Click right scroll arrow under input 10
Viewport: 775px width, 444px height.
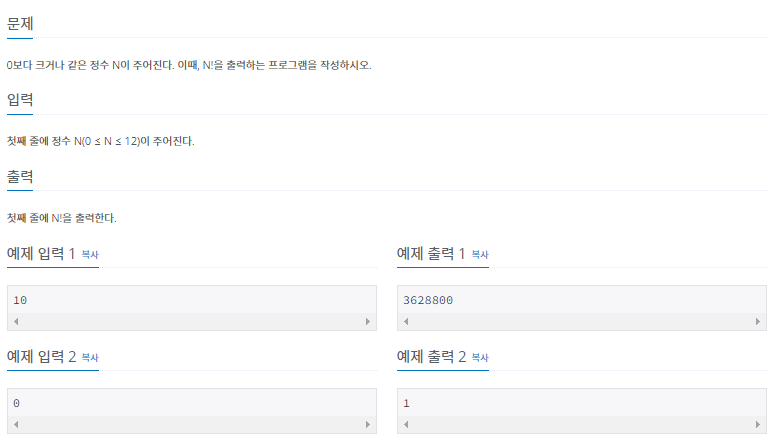[x=368, y=322]
